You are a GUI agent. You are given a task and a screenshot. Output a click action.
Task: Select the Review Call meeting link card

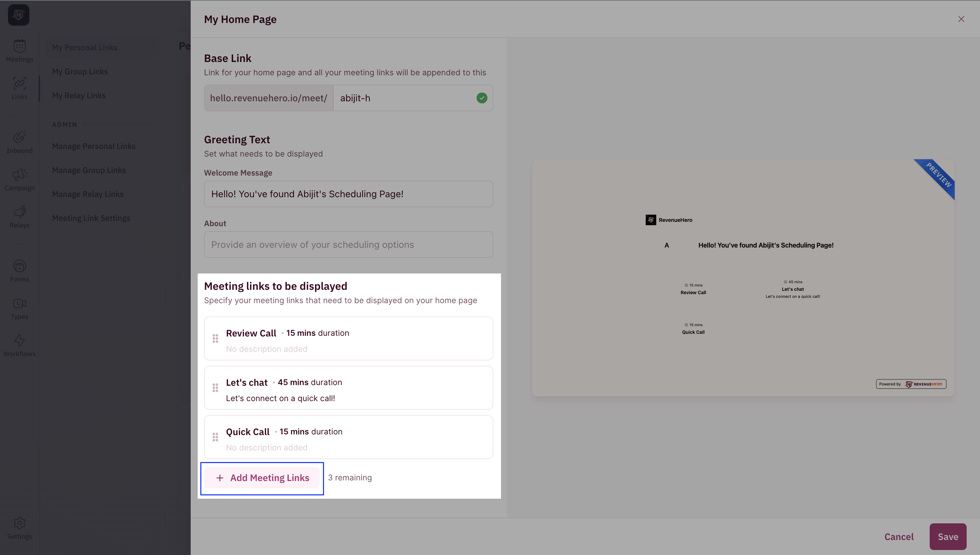(x=348, y=338)
